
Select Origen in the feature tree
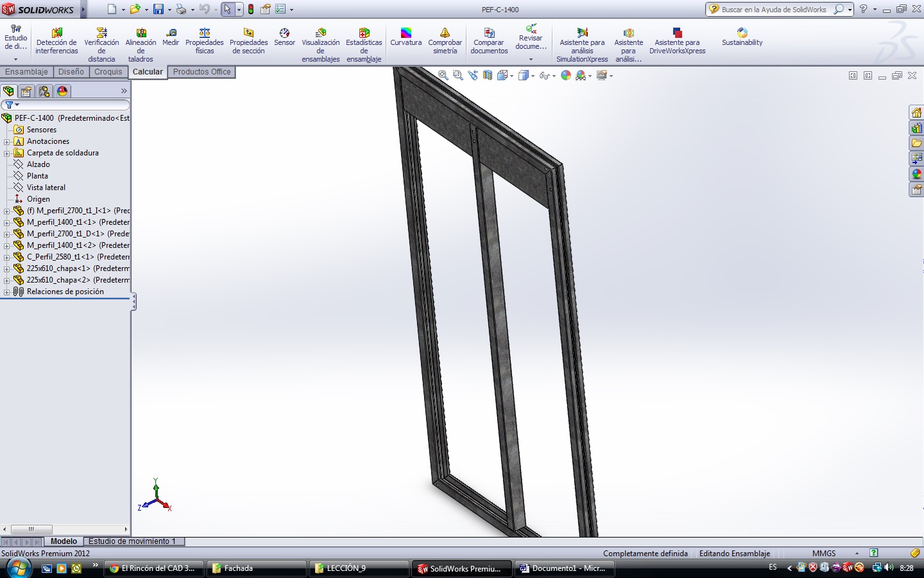pyautogui.click(x=38, y=199)
